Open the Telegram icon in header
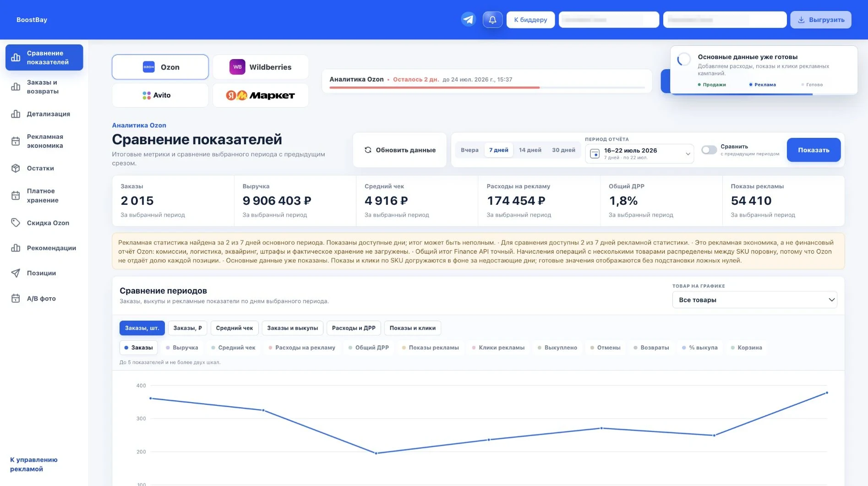This screenshot has height=486, width=868. [x=468, y=20]
